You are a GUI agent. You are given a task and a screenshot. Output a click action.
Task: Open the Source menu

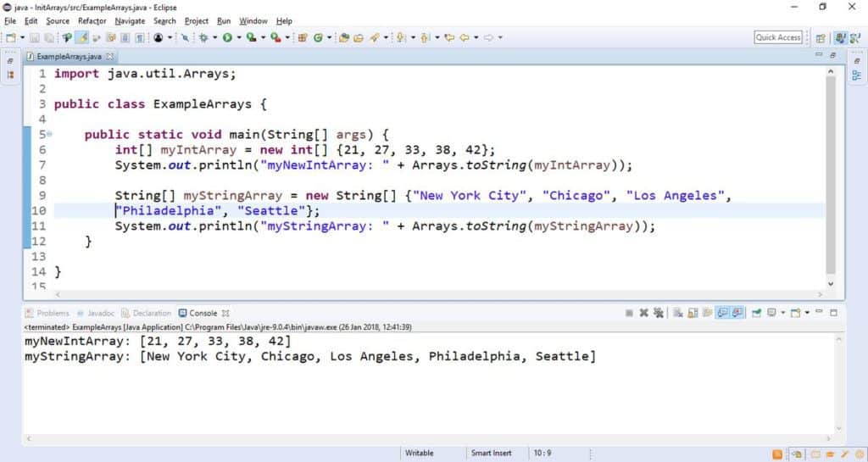pos(58,21)
